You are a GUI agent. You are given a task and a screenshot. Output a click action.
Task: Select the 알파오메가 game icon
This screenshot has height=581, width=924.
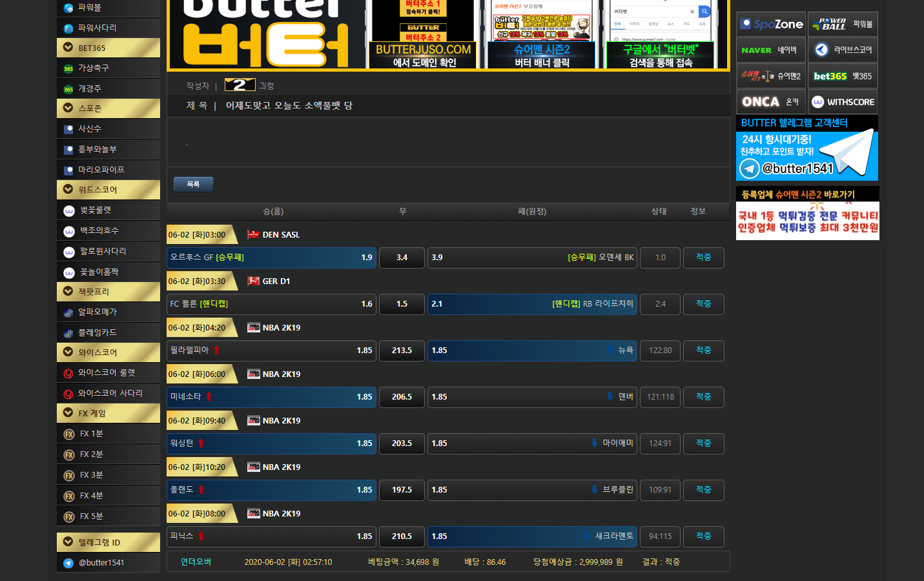pos(68,312)
